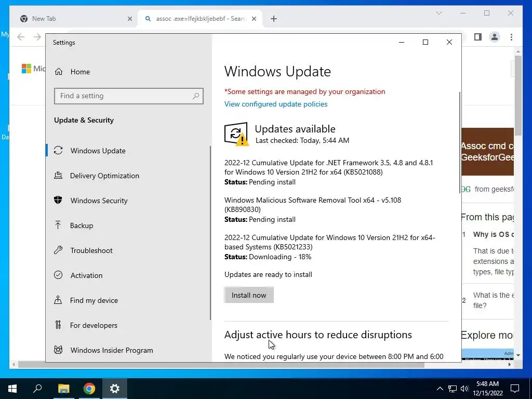
Task: Click the Settings content vertical scrollbar
Action: [x=460, y=142]
